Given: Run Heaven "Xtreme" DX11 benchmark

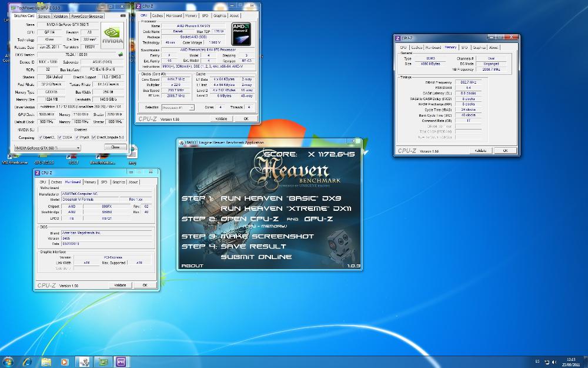Looking at the screenshot, I should 286,208.
